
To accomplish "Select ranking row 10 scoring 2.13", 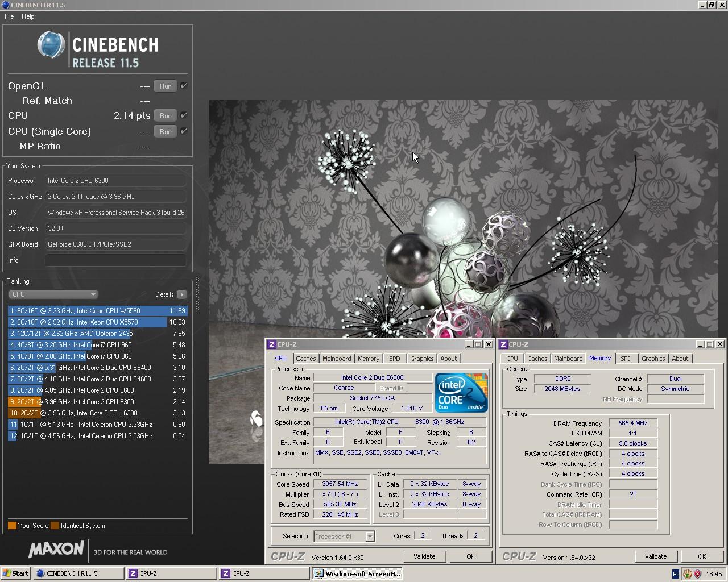I will (97, 413).
